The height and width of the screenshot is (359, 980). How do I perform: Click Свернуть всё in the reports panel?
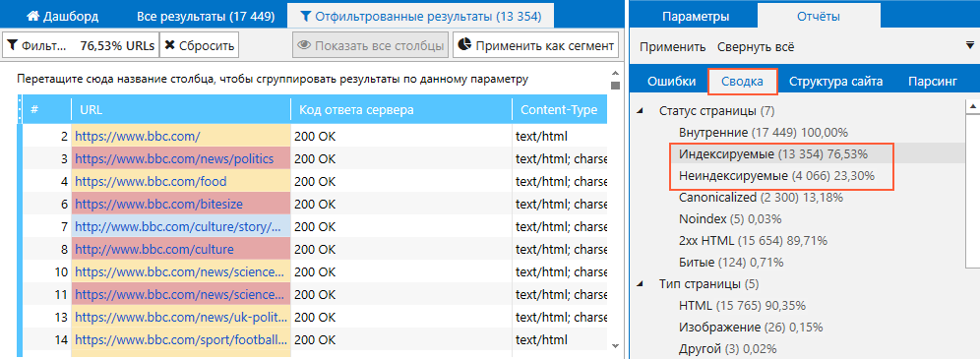(756, 47)
